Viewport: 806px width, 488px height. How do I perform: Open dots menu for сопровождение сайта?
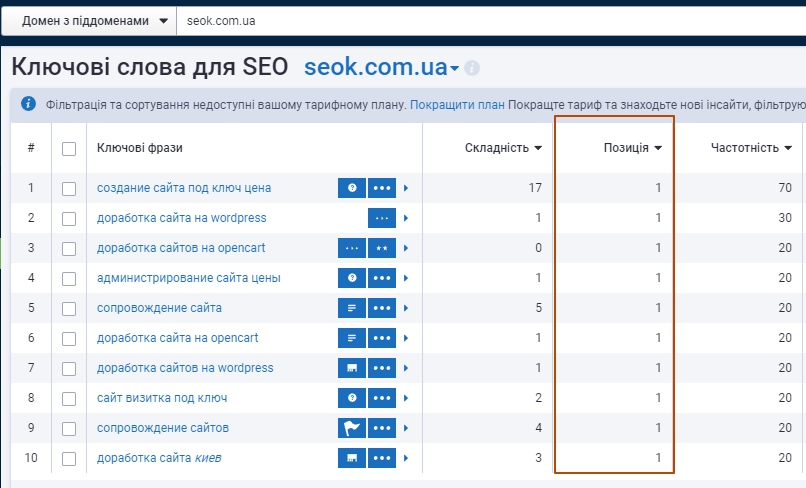pyautogui.click(x=382, y=308)
